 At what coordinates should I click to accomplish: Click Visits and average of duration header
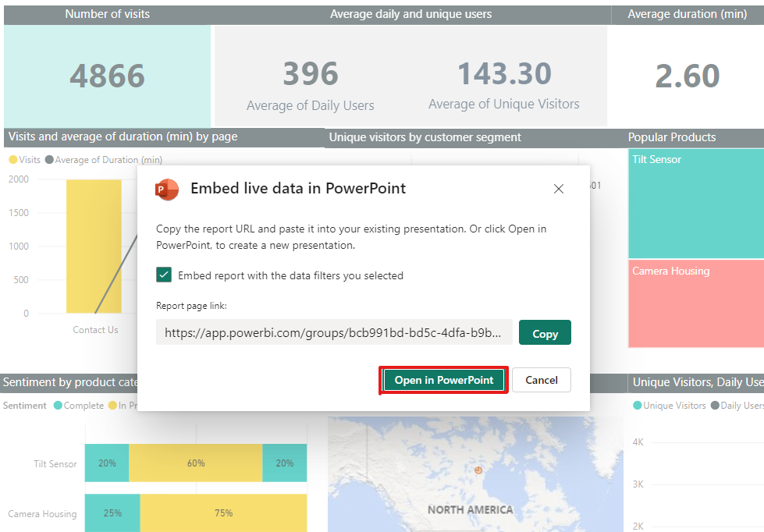(x=123, y=137)
